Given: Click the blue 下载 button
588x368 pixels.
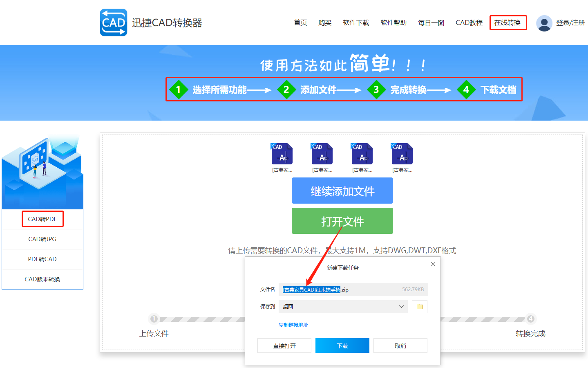Looking at the screenshot, I should (342, 346).
